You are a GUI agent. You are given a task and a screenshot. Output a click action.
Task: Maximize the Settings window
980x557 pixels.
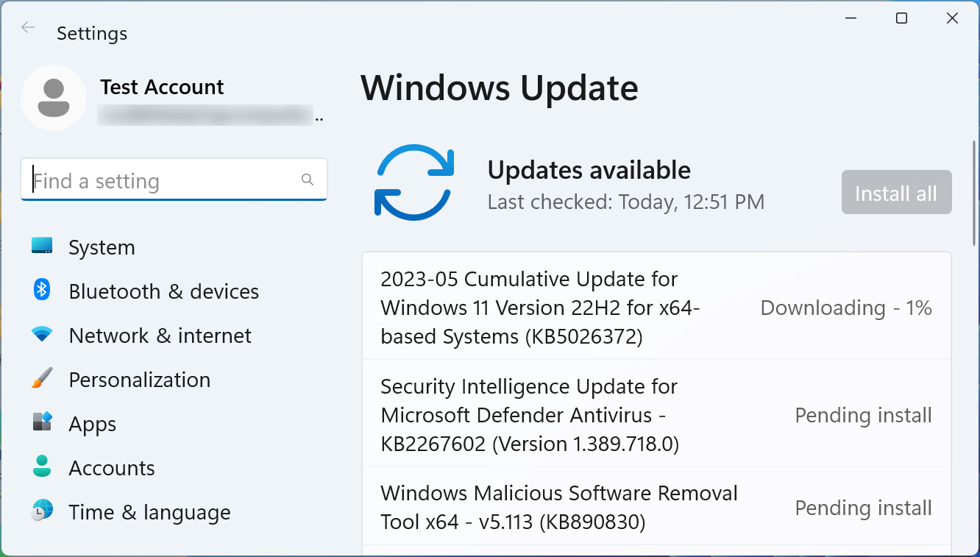pyautogui.click(x=901, y=18)
